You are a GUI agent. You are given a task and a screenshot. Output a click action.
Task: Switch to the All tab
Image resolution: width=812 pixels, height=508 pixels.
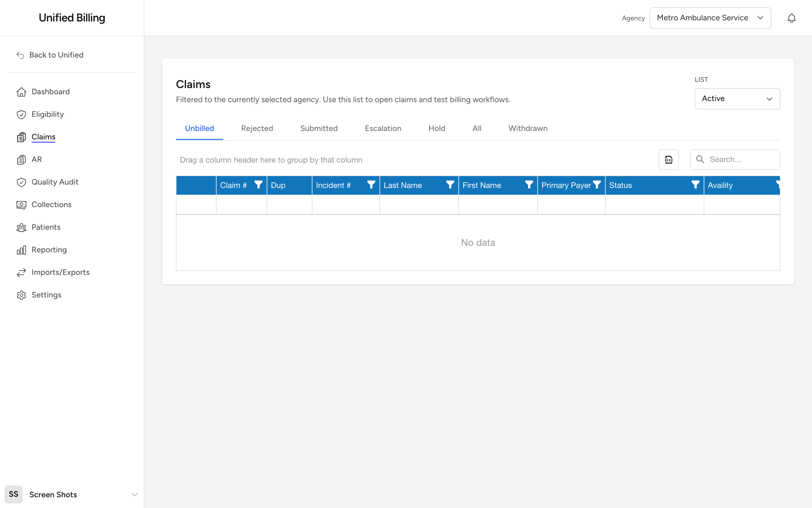pos(476,128)
